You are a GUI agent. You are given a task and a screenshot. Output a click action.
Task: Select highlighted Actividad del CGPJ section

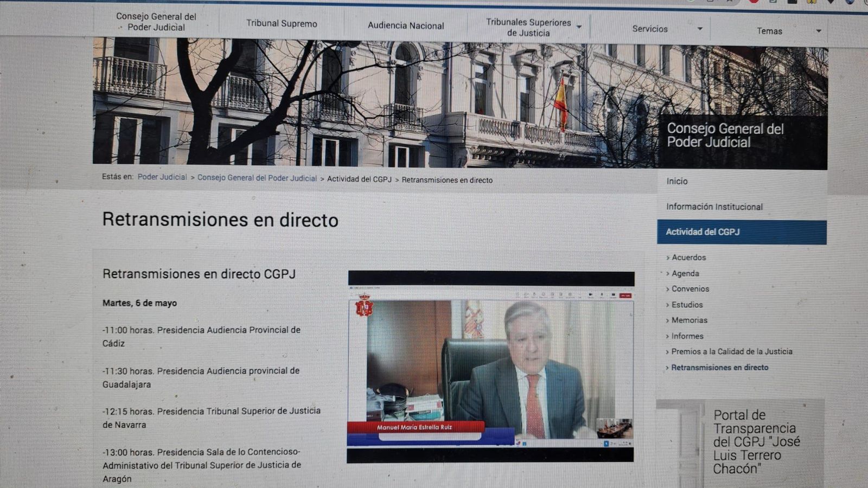(x=742, y=232)
